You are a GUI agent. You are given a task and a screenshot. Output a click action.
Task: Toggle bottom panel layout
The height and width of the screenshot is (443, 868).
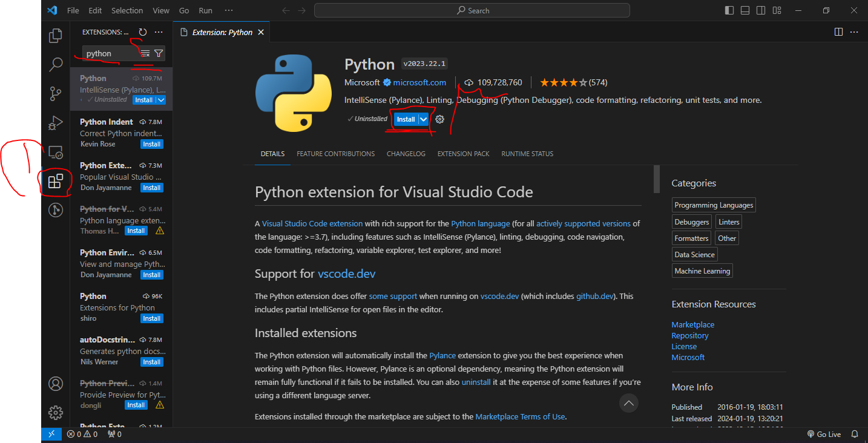pos(745,10)
